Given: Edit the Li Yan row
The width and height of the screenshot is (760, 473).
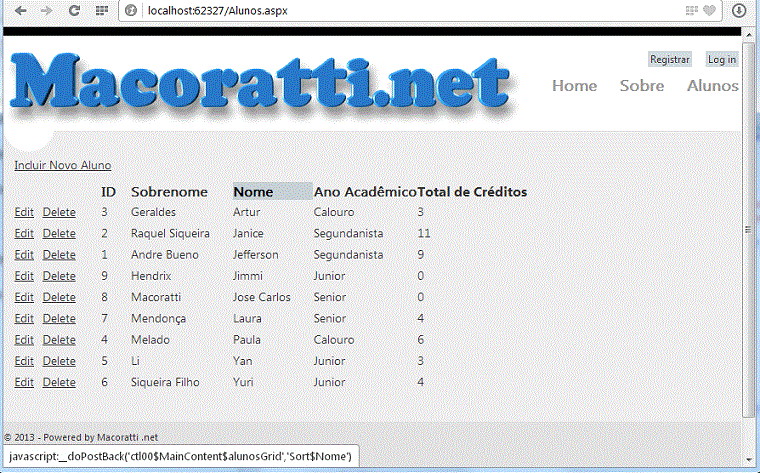Looking at the screenshot, I should click(24, 362).
